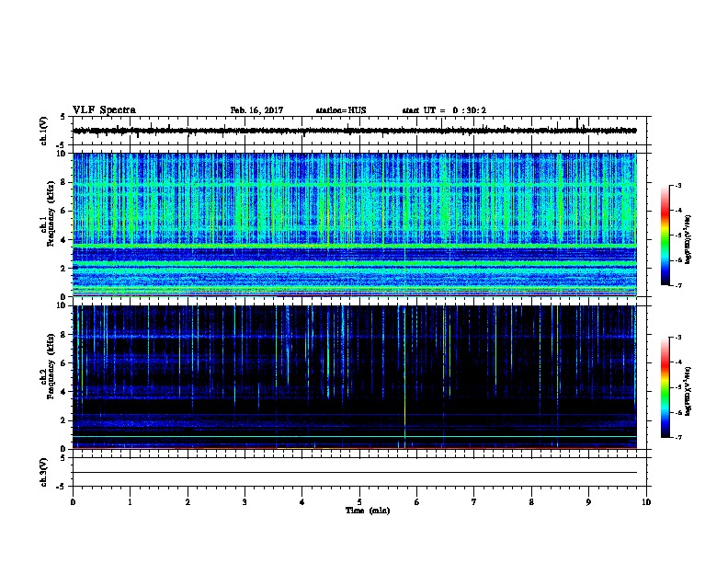Click the ch.2 spectrogram color scale bar
The image size is (728, 563).
click(665, 387)
